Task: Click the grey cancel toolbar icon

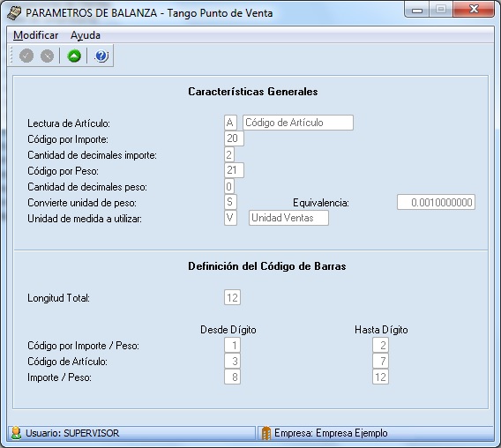Action: (x=48, y=56)
